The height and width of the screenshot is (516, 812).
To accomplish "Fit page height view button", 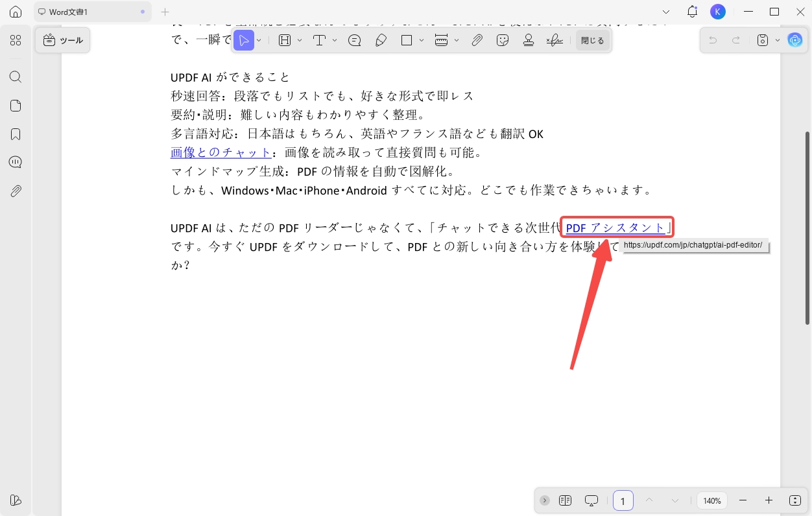I will coord(796,500).
